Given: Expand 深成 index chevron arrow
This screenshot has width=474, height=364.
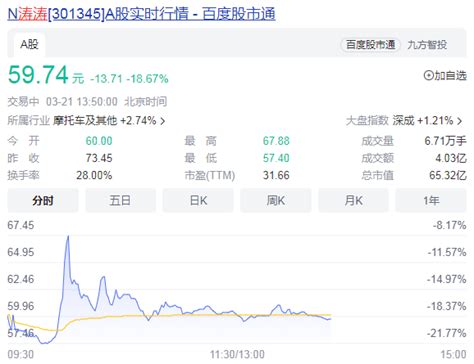Looking at the screenshot, I should tap(460, 121).
